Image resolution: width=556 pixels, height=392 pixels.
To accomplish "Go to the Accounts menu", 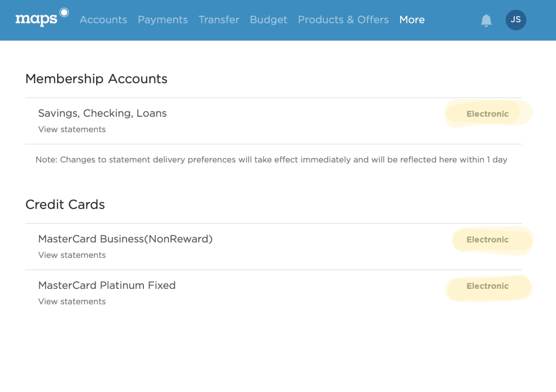I will [x=103, y=20].
